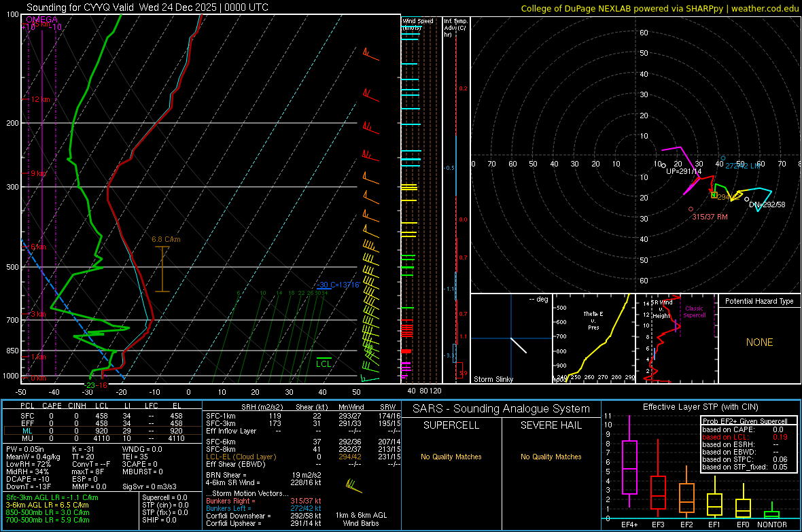802x532 pixels.
Task: Click the Potential Hazard Type header
Action: (759, 301)
